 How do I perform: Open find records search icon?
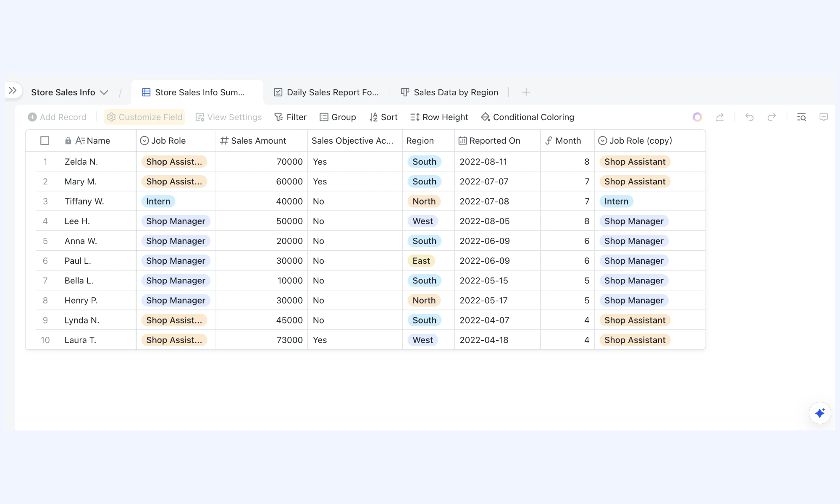(x=801, y=117)
